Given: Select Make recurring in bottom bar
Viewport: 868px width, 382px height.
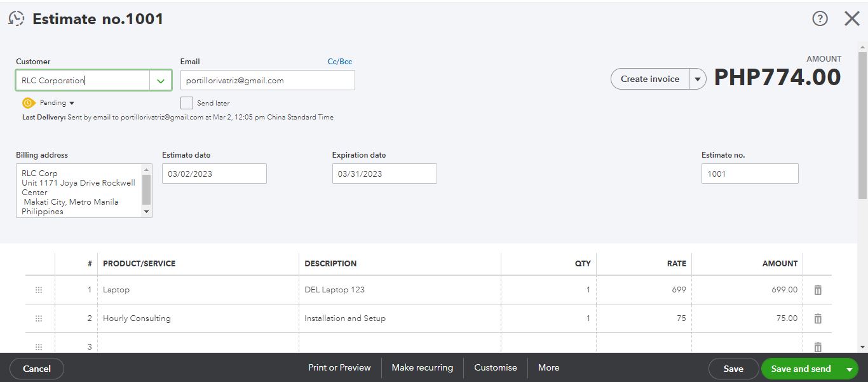Looking at the screenshot, I should click(x=422, y=368).
